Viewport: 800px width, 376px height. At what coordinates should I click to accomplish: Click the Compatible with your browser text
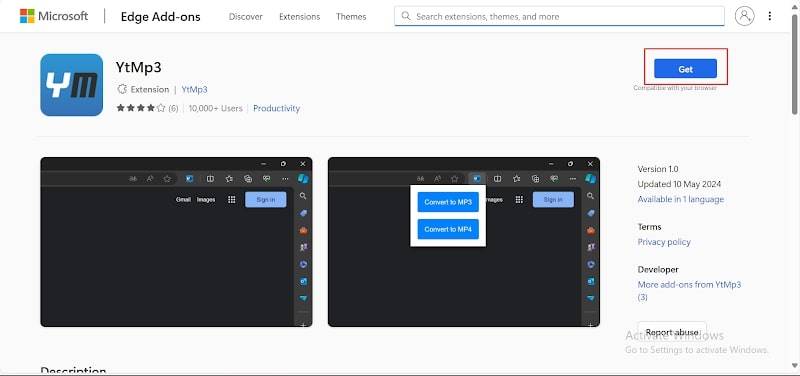click(675, 88)
